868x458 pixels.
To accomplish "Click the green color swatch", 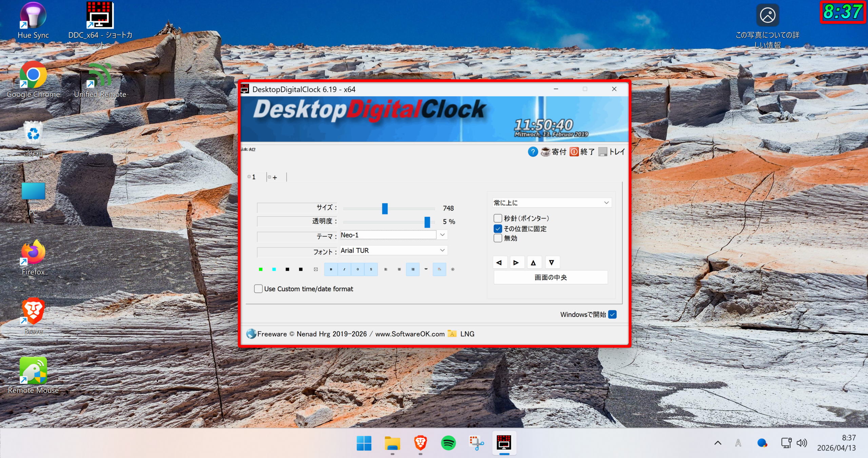I will tap(261, 269).
